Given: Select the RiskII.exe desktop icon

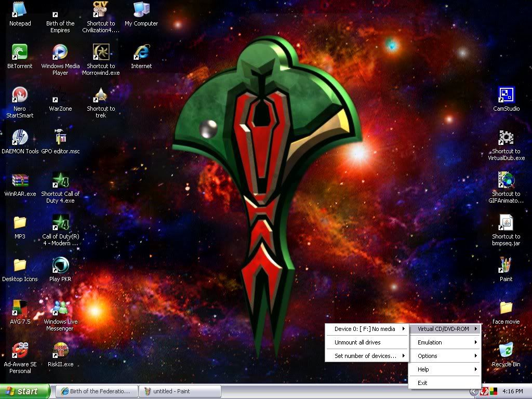Looking at the screenshot, I should 60,350.
